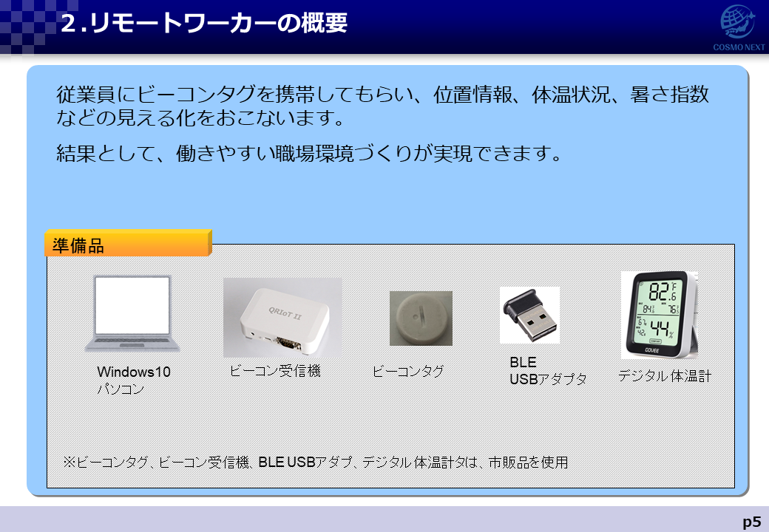Select the digital thermometer image
Screen dimensions: 769x532
point(659,315)
